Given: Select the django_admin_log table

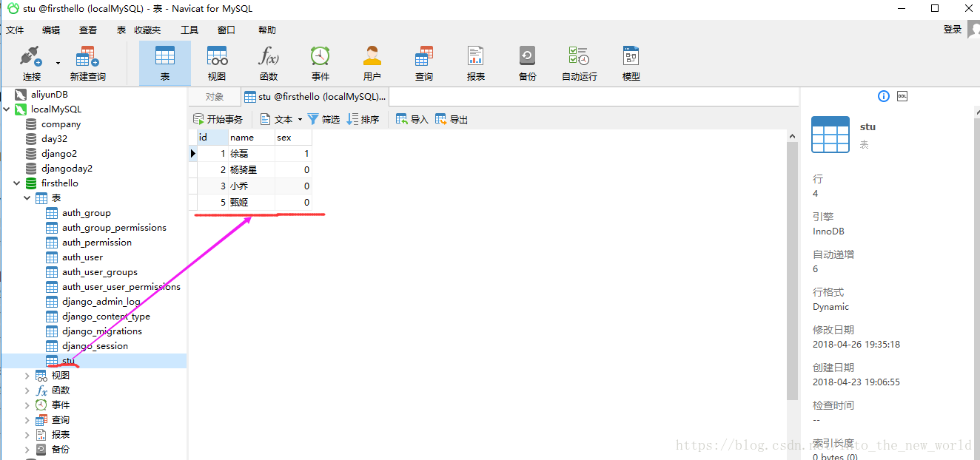Looking at the screenshot, I should tap(101, 302).
